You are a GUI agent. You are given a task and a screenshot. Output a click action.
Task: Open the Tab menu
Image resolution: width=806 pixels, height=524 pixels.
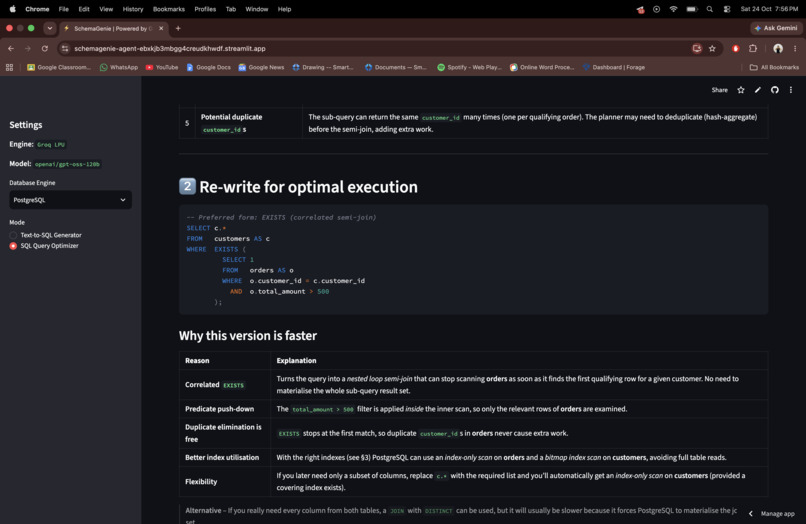pos(231,9)
